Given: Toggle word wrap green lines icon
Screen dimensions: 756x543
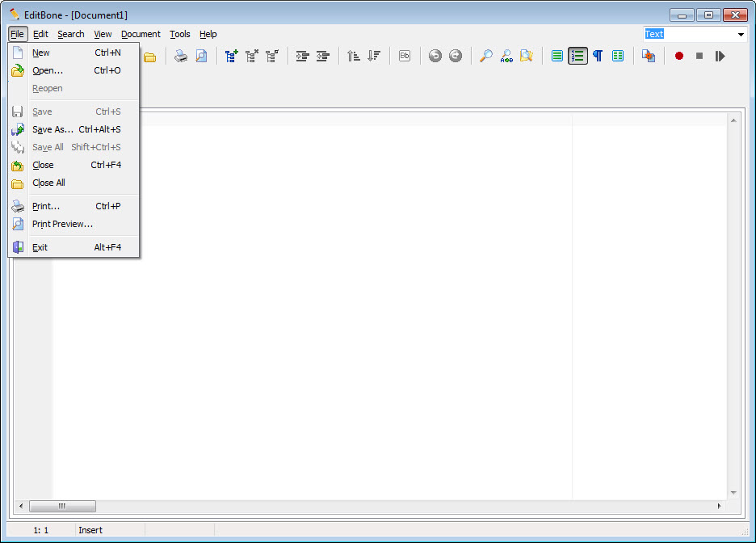Looking at the screenshot, I should (556, 56).
